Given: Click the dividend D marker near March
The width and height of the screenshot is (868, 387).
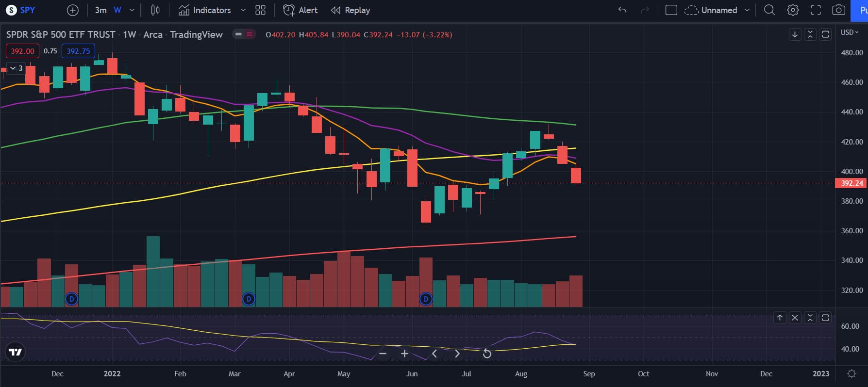Looking at the screenshot, I should pyautogui.click(x=249, y=299).
